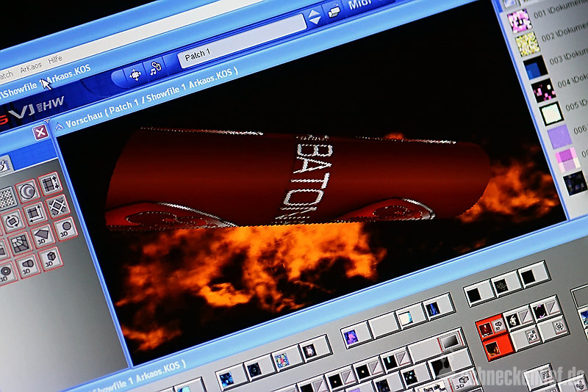Viewport: 588px width, 392px height.
Task: Select the crossed diamond grid effect icon
Action: (x=57, y=206)
